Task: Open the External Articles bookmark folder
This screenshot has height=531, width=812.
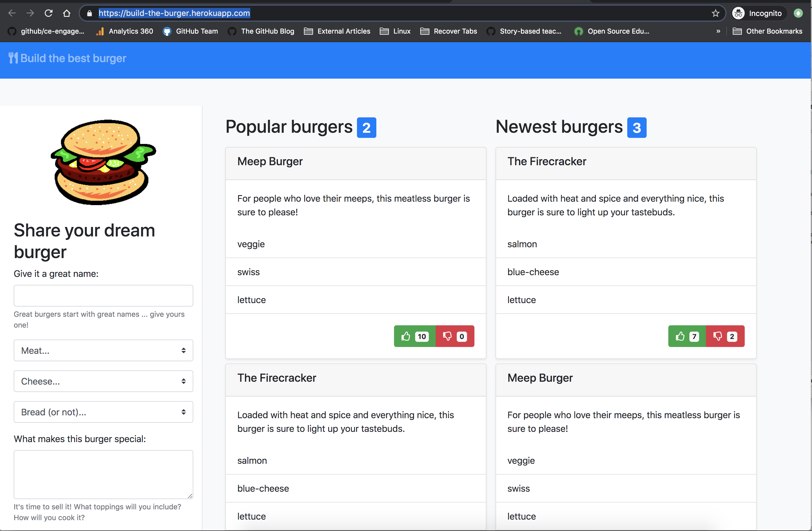Action: click(x=337, y=31)
